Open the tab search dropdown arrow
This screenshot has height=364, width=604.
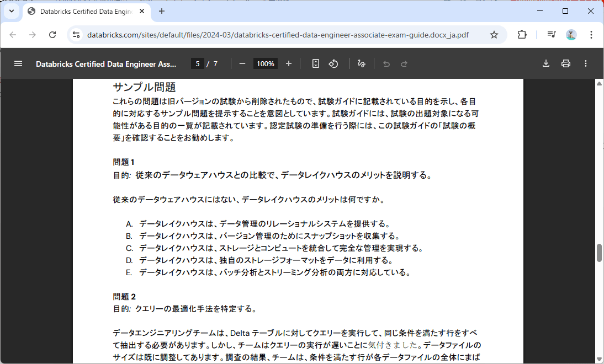[x=12, y=11]
